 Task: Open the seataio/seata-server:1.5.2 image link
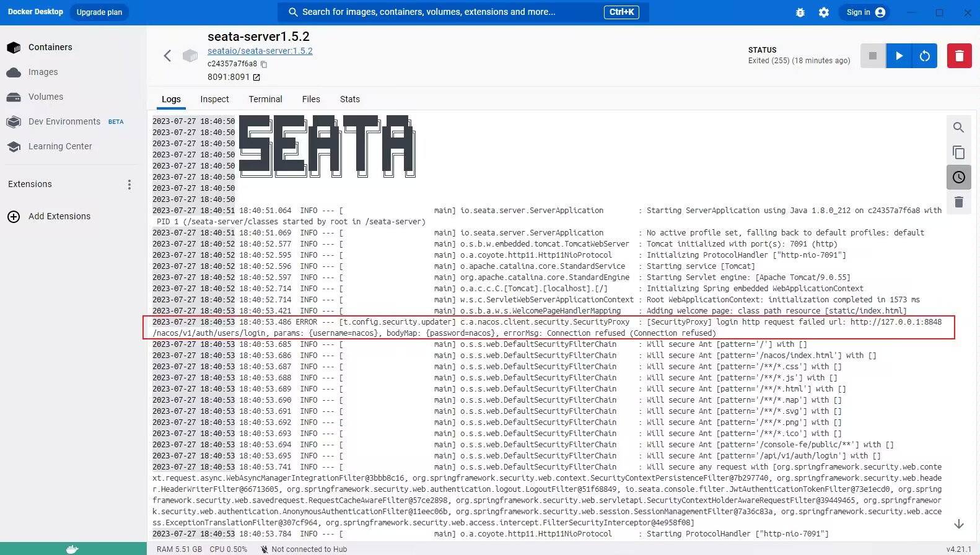click(260, 51)
